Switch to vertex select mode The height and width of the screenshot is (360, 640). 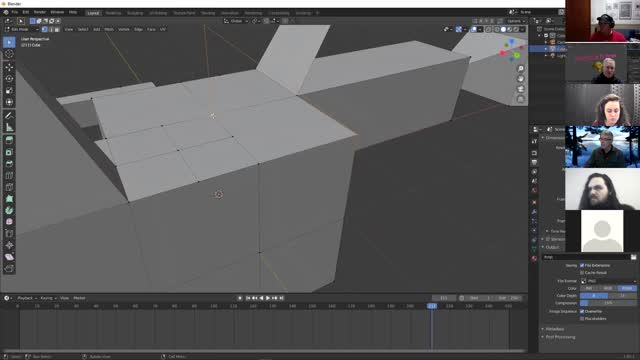click(x=44, y=29)
